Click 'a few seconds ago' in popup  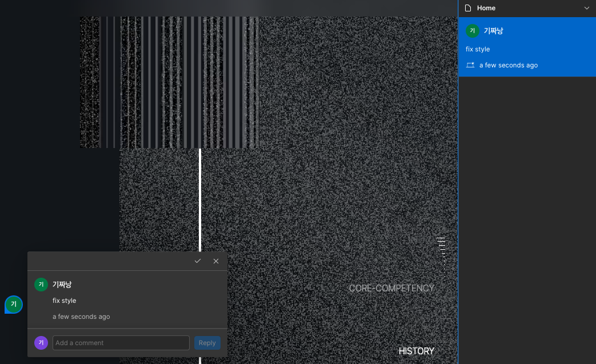[81, 317]
